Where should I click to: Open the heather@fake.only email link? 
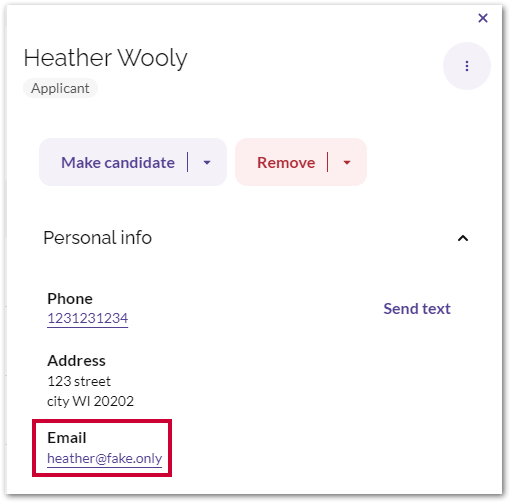(x=105, y=458)
